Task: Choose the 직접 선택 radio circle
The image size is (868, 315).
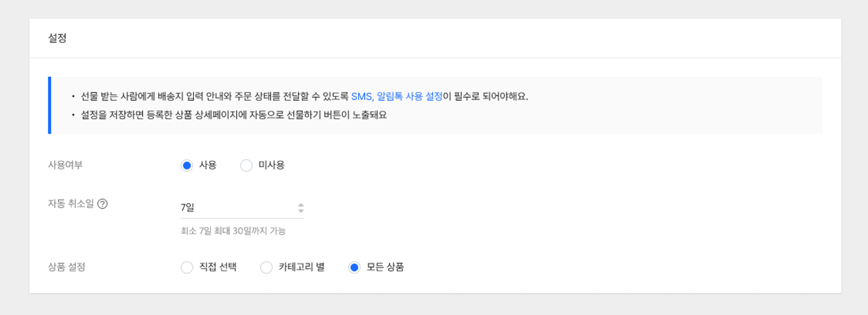Action: (187, 267)
